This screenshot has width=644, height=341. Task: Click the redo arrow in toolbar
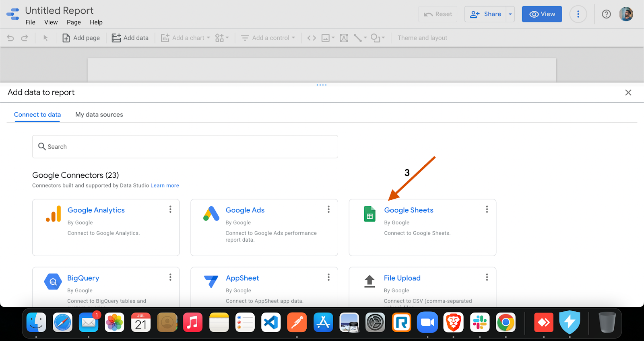25,38
